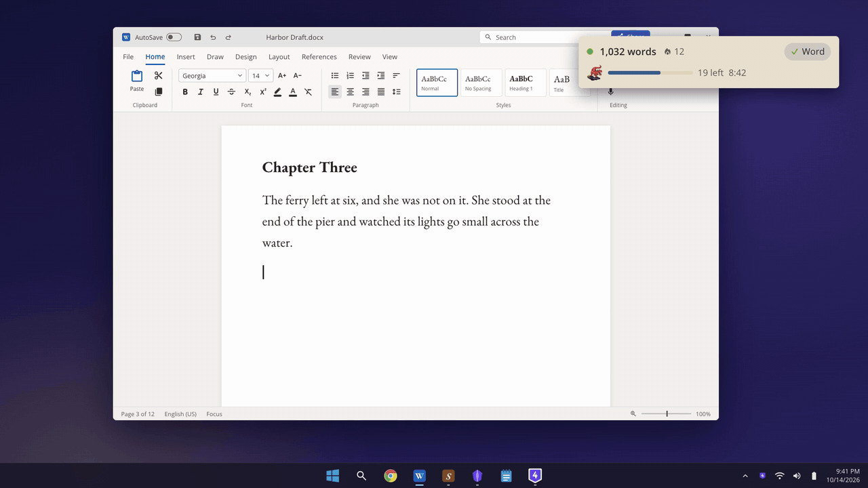Apply subscript formatting

pyautogui.click(x=248, y=92)
